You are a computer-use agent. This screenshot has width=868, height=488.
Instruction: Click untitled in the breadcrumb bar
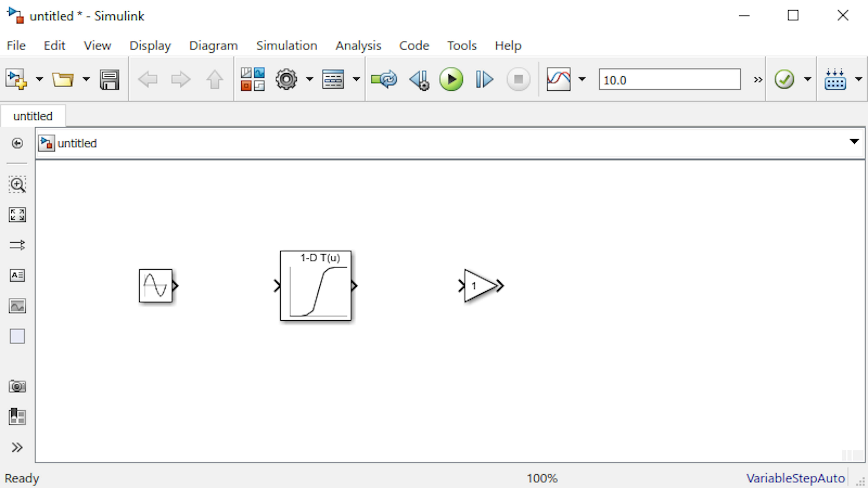click(x=77, y=143)
